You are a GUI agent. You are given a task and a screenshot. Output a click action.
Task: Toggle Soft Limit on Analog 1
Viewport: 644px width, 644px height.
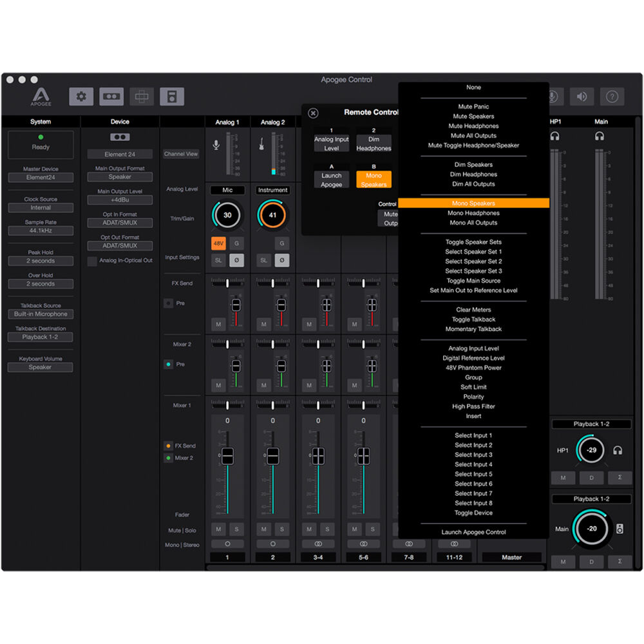pos(218,260)
